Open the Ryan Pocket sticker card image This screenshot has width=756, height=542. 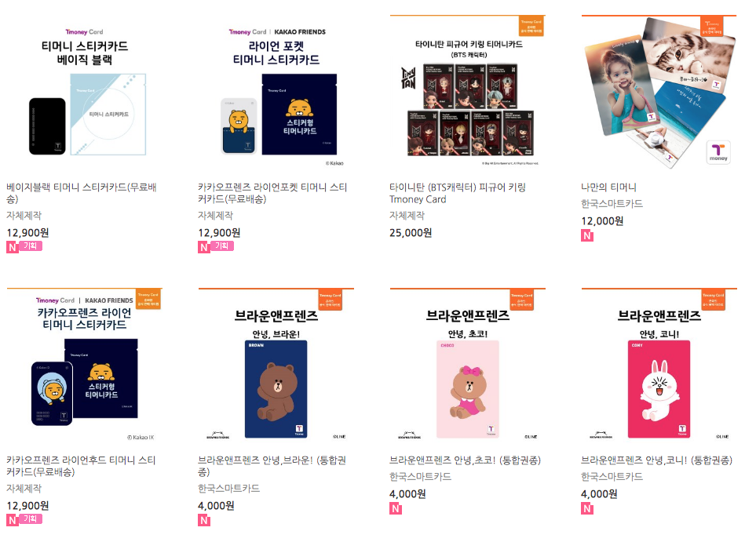click(x=276, y=93)
